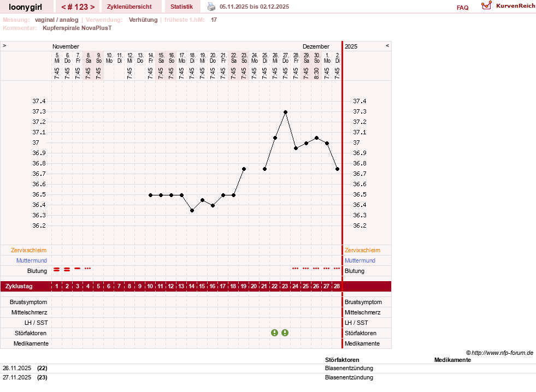This screenshot has height=392, width=536.
Task: Click the date header 27. Do
Action: (x=285, y=58)
